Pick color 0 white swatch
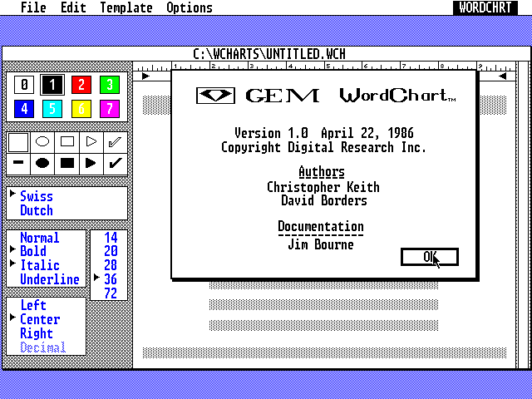Viewport: 532px width, 399px height. 24,85
